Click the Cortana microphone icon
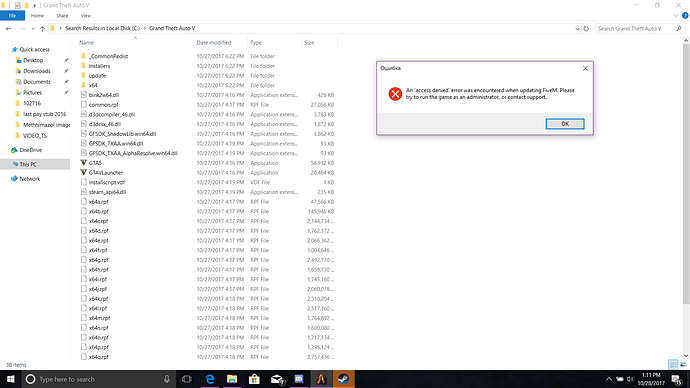690x388 pixels. click(x=167, y=379)
